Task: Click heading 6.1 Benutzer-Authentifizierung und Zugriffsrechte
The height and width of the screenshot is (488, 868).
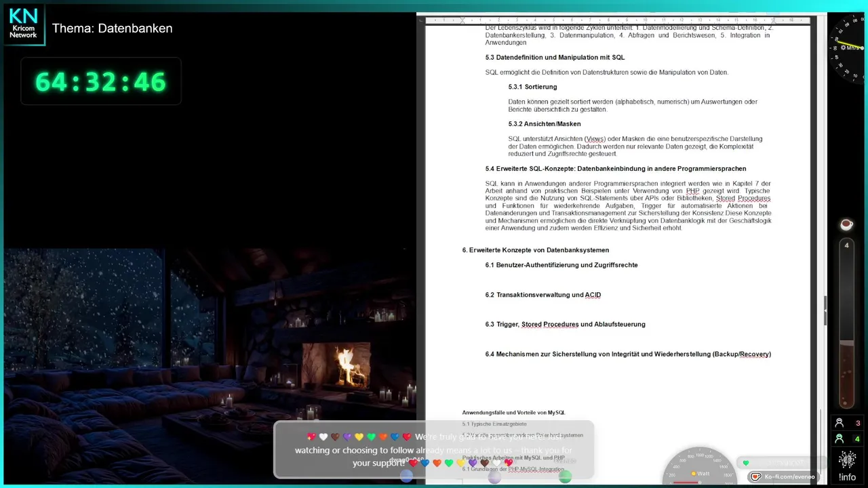Action: pyautogui.click(x=561, y=265)
